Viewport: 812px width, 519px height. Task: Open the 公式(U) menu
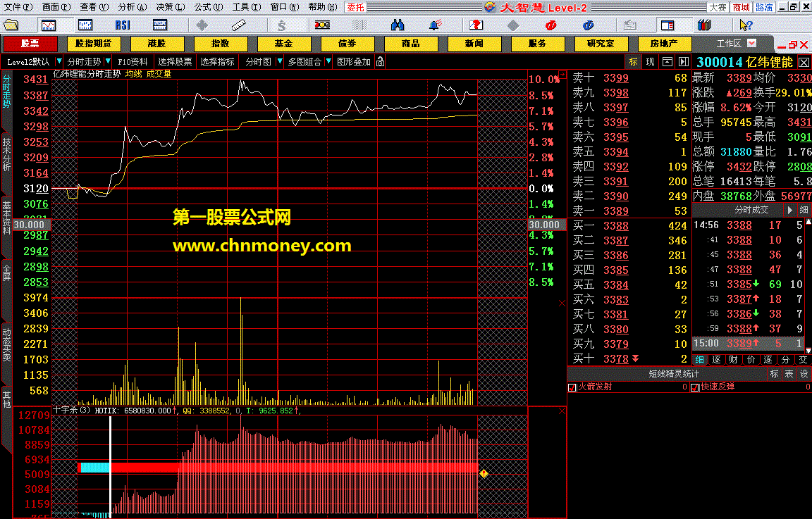pos(209,7)
